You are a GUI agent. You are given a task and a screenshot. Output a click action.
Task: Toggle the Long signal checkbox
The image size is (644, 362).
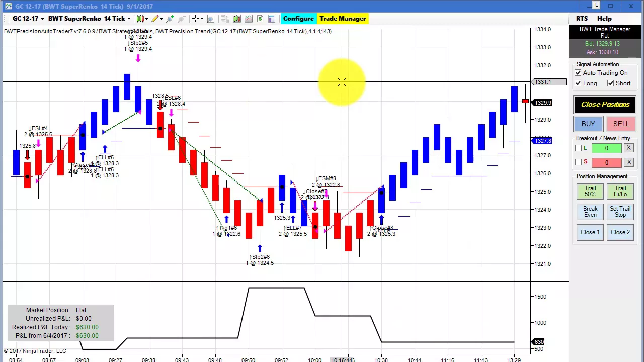(578, 83)
